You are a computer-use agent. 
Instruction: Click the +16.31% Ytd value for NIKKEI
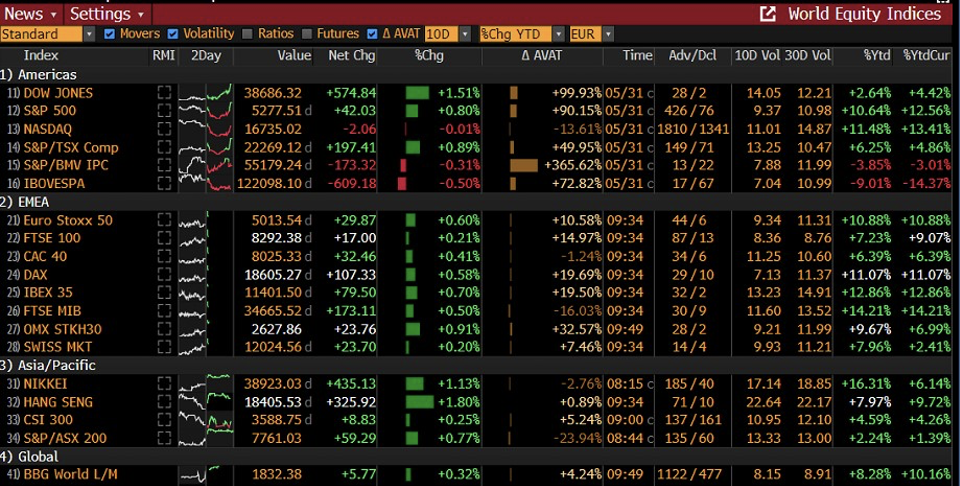click(x=866, y=384)
